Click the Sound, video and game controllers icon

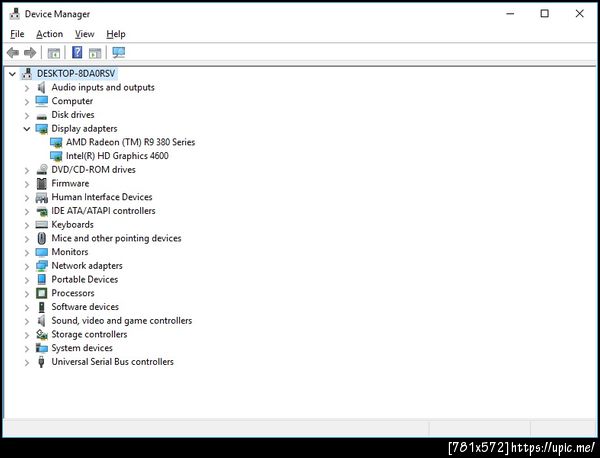tap(41, 321)
